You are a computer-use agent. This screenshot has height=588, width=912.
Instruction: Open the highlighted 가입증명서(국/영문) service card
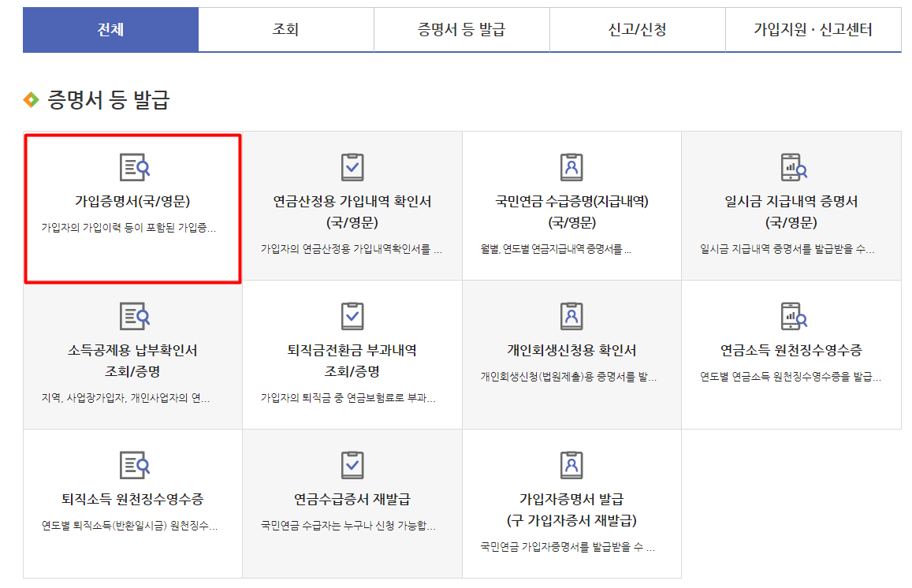[x=132, y=205]
